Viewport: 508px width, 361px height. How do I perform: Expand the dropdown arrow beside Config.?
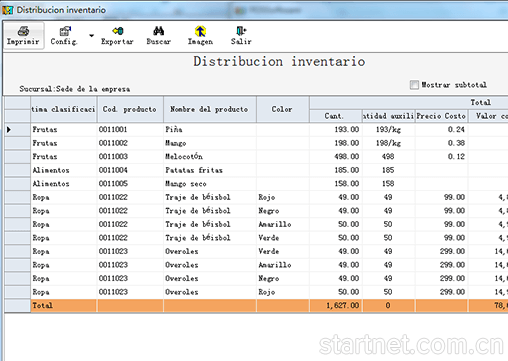[x=91, y=35]
